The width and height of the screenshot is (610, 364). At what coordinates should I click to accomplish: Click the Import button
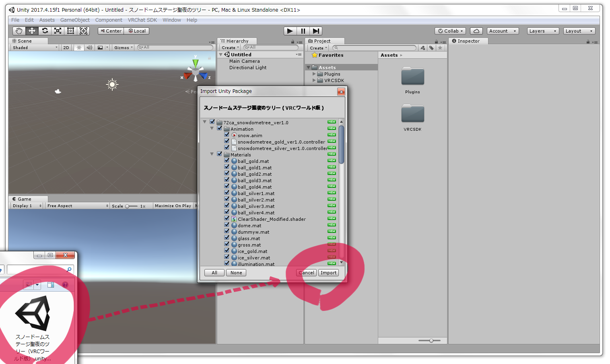(x=328, y=273)
